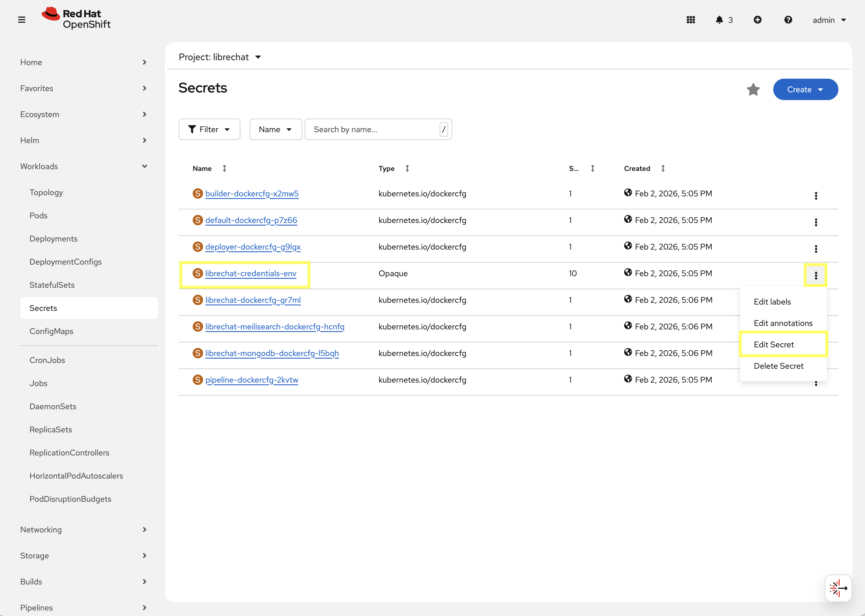Image resolution: width=865 pixels, height=616 pixels.
Task: Add Secrets page to favorites with the star
Action: click(x=753, y=90)
